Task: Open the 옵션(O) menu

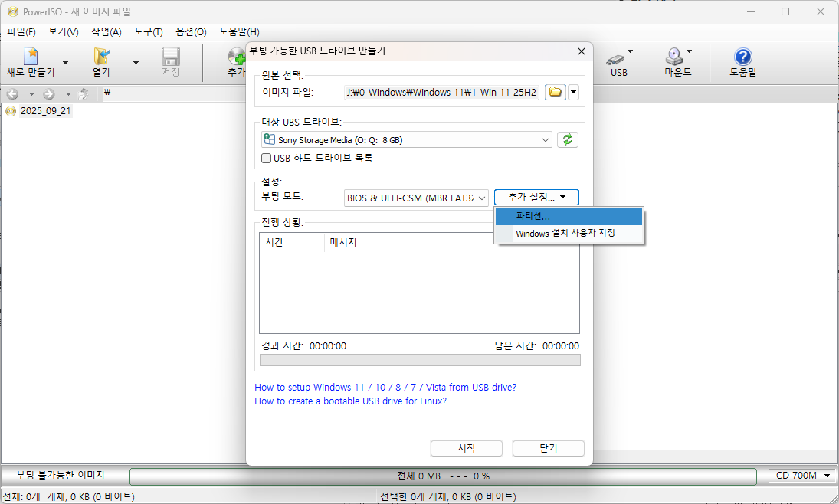Action: 191,31
